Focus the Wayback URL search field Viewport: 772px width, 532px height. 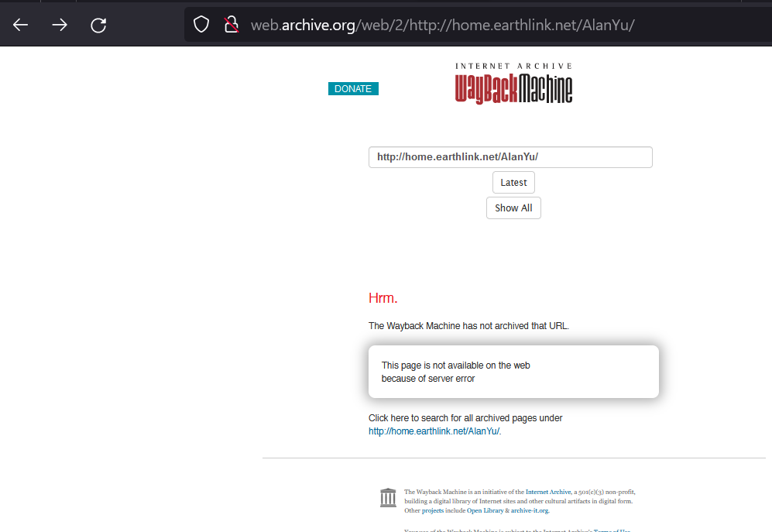(510, 157)
